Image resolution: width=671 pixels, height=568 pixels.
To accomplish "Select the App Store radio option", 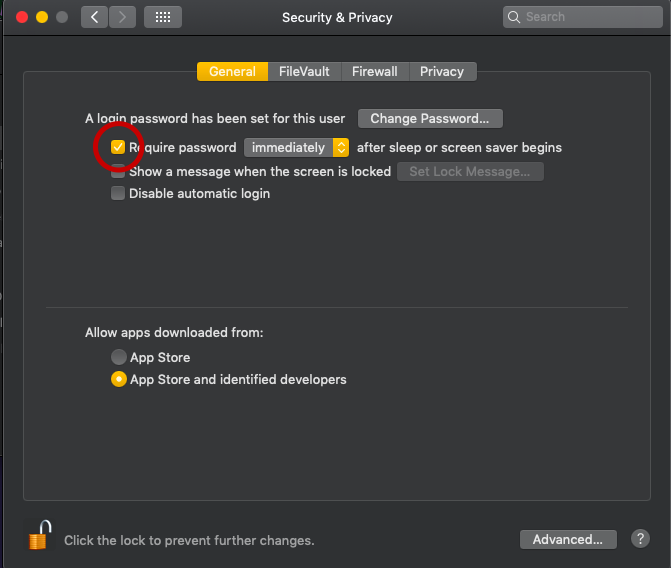I will pyautogui.click(x=119, y=357).
